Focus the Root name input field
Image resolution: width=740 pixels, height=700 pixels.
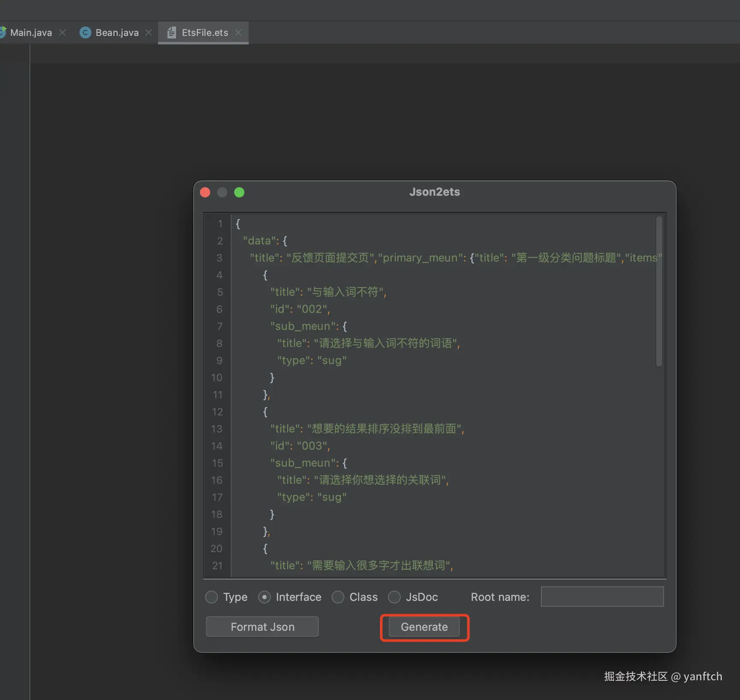click(602, 597)
